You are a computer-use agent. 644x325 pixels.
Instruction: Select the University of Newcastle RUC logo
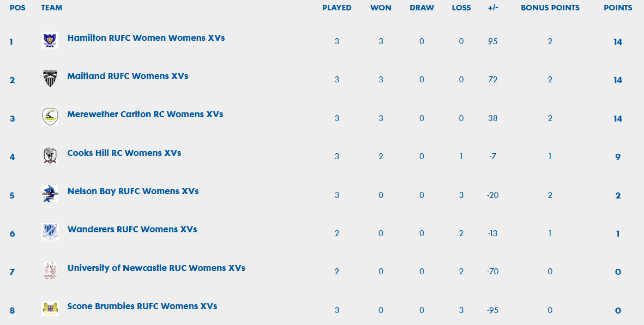(x=50, y=270)
